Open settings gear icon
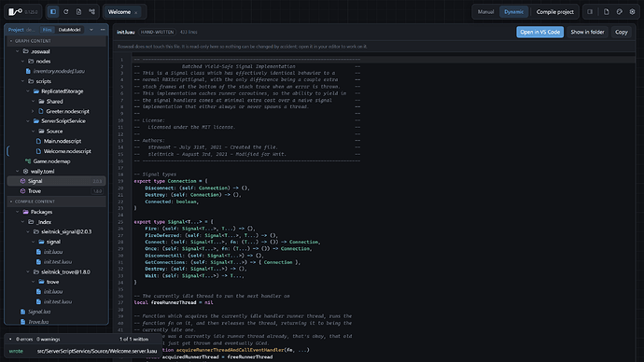 (632, 12)
